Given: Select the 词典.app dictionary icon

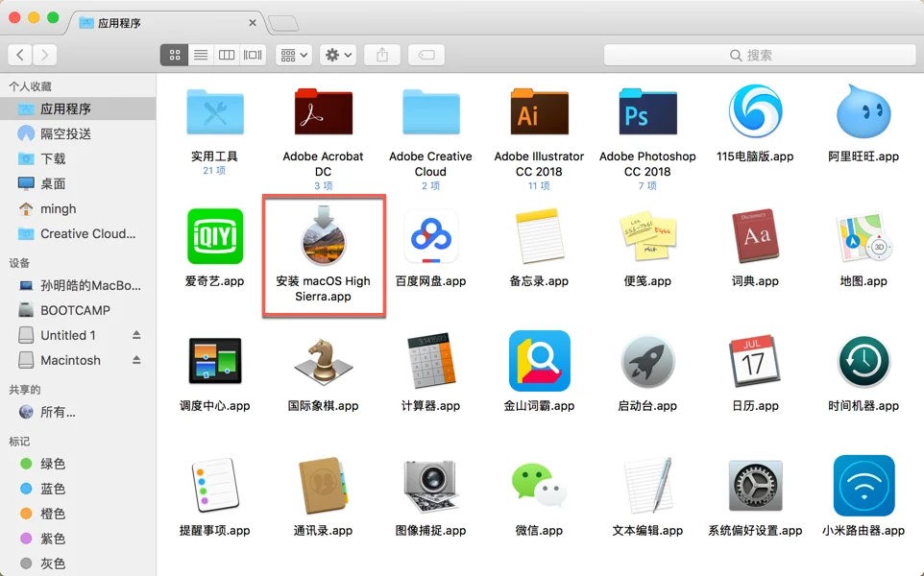Looking at the screenshot, I should click(756, 236).
